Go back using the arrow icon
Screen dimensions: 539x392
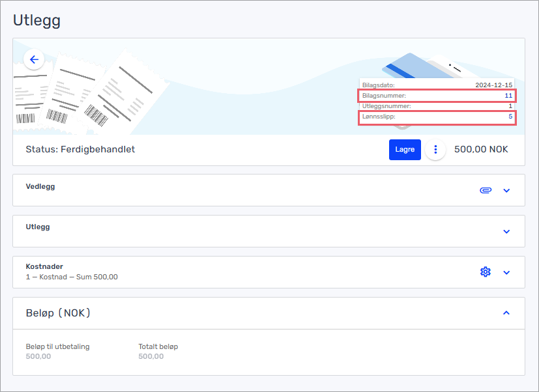[34, 59]
